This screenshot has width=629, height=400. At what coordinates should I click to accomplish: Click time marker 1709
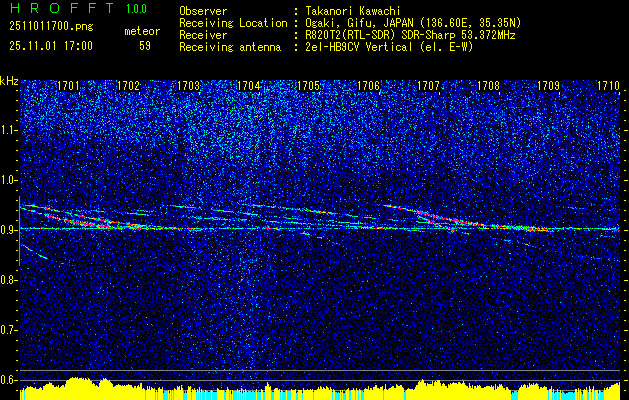tap(548, 85)
